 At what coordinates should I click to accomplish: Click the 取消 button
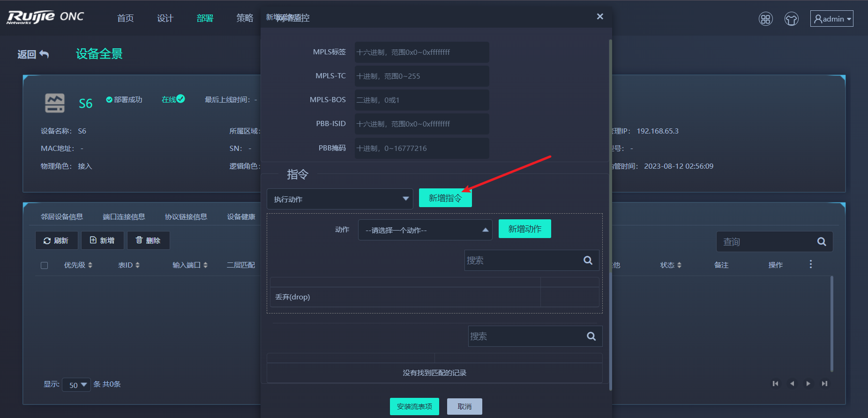(464, 406)
